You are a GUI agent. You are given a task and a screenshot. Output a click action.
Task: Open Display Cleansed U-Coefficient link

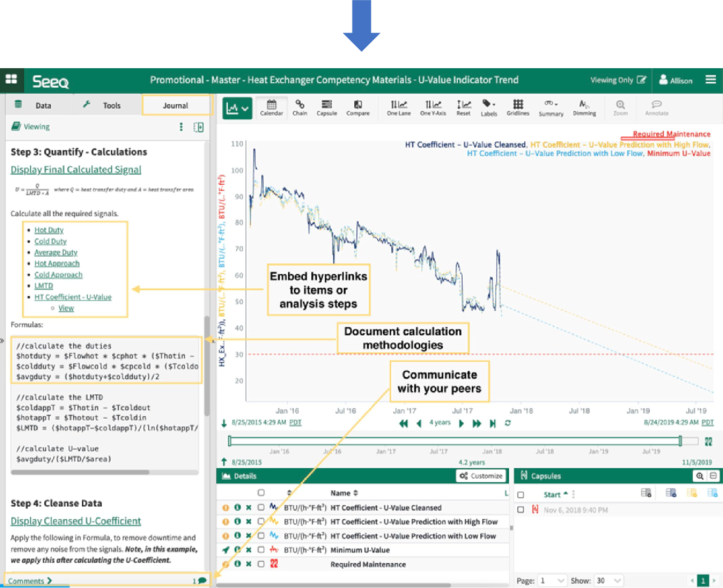pos(76,521)
